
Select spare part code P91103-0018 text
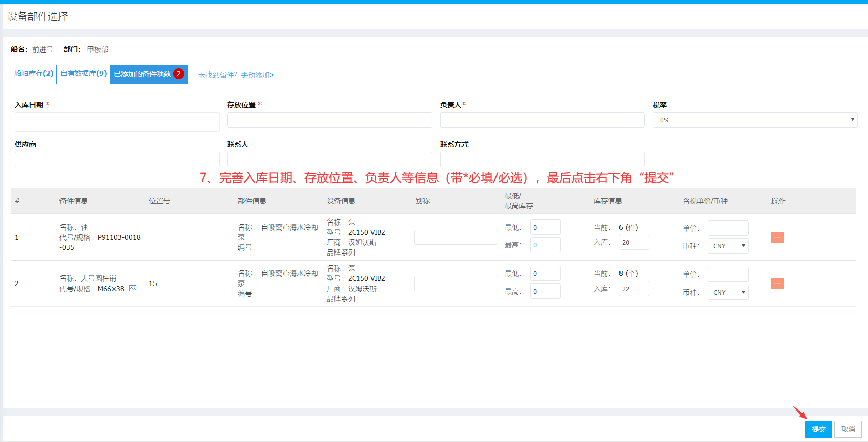point(119,237)
